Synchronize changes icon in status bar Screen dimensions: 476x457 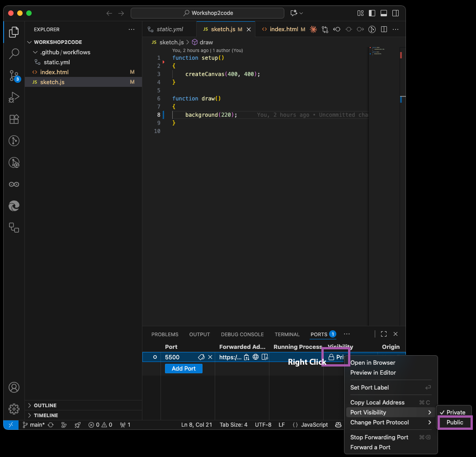(51, 425)
